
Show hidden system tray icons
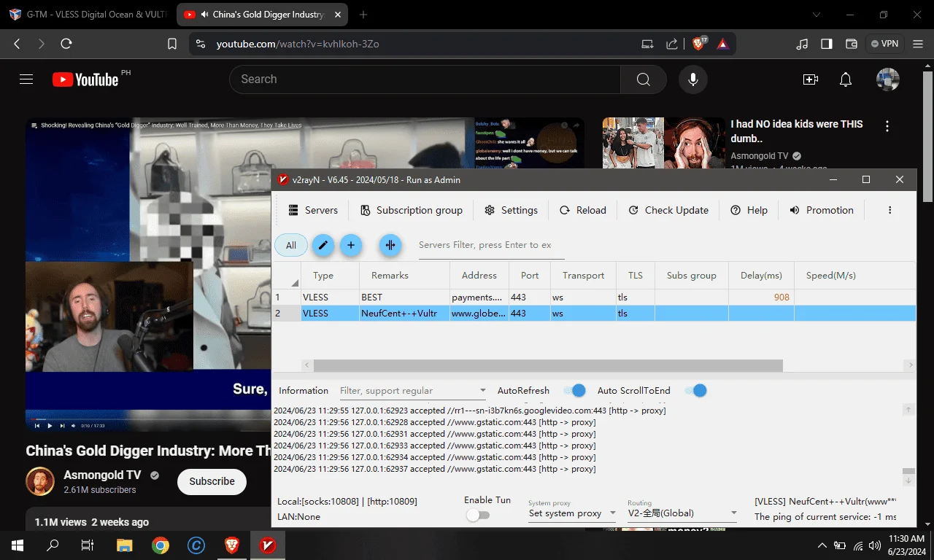click(822, 545)
